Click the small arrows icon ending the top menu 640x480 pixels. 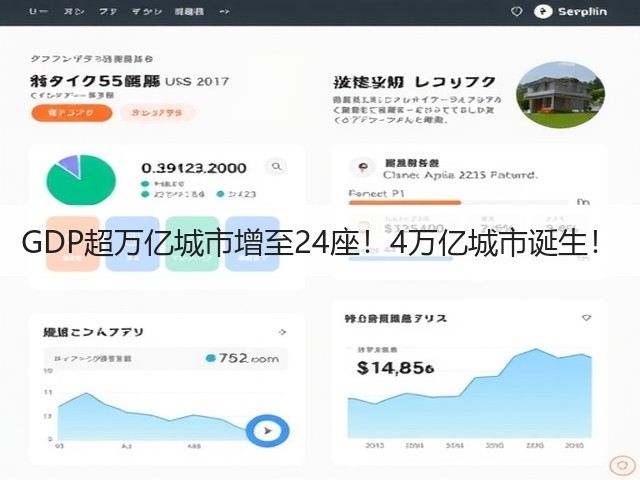tap(224, 11)
